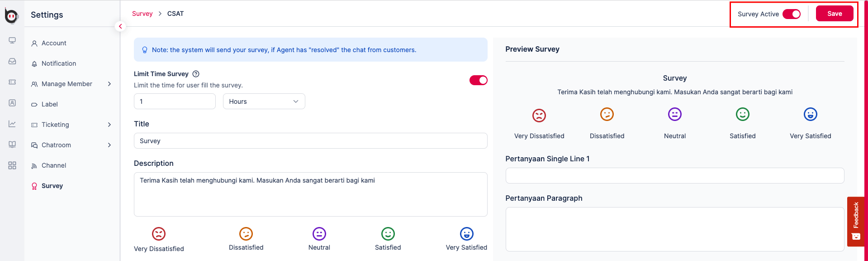
Task: Open the inbox icon in left rail
Action: click(x=12, y=61)
